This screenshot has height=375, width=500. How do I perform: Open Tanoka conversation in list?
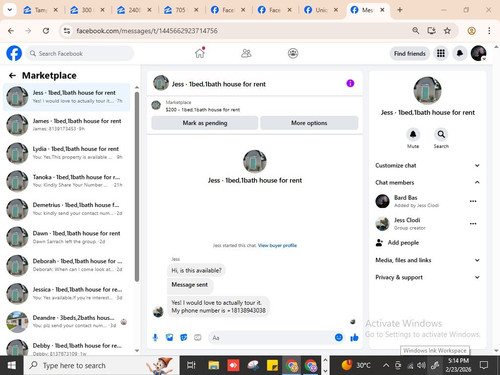coord(67,181)
